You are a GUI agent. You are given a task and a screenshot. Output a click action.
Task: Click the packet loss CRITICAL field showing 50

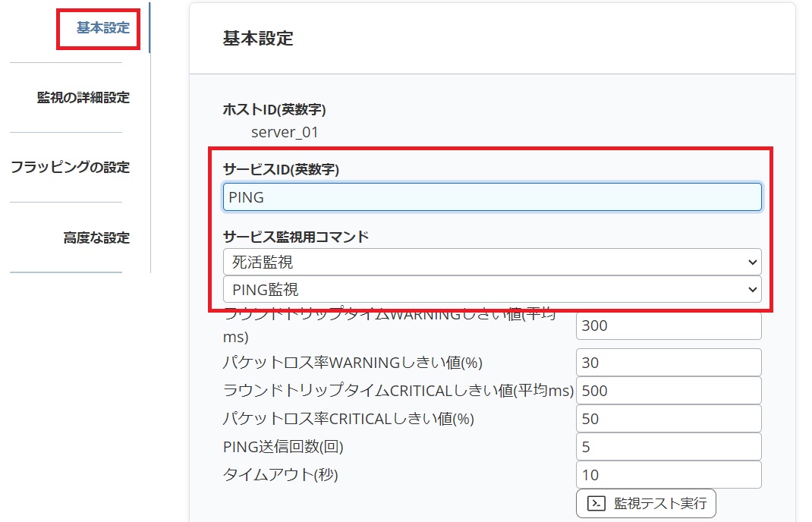click(x=668, y=418)
